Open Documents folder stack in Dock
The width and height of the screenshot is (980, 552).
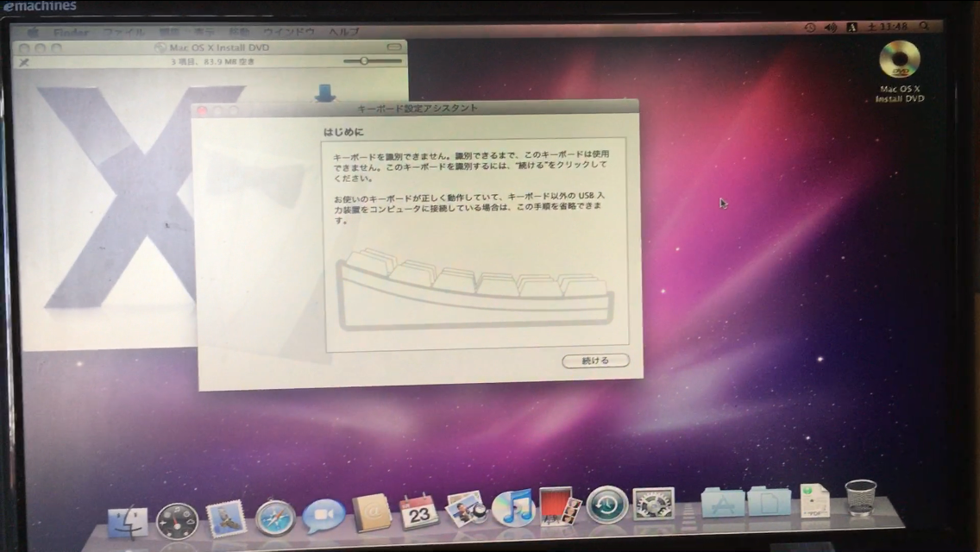[x=769, y=500]
